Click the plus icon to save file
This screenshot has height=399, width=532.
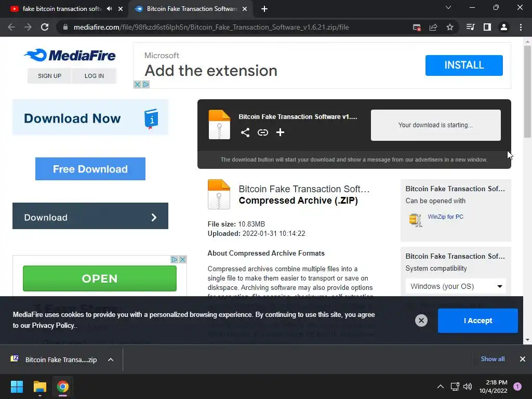(x=280, y=132)
